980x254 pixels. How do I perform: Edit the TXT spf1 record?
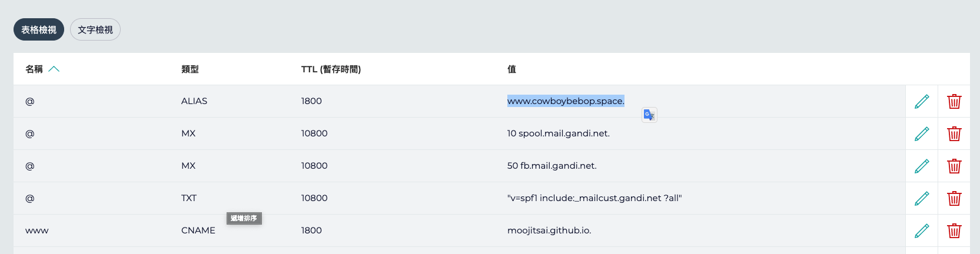click(922, 199)
